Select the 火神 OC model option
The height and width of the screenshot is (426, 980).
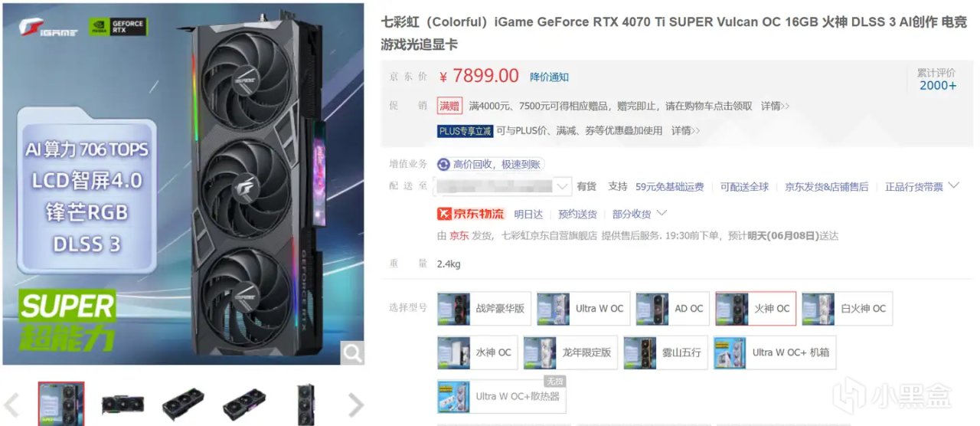coord(756,309)
